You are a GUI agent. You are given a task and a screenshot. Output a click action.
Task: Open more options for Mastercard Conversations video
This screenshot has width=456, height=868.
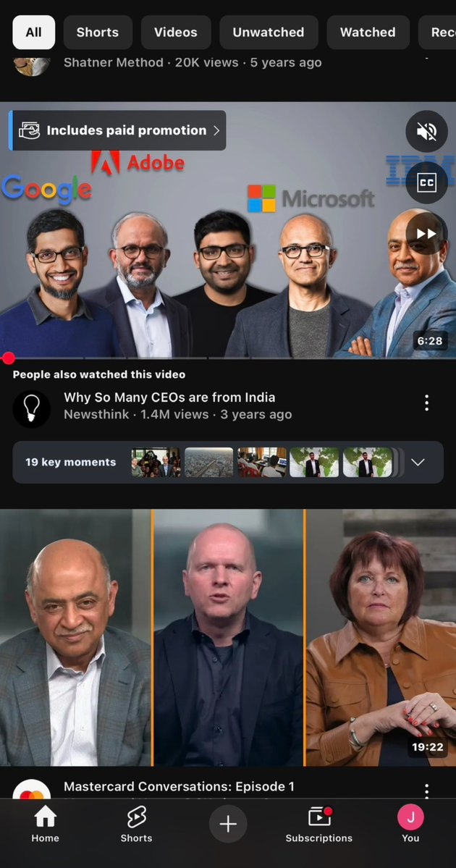pyautogui.click(x=426, y=791)
